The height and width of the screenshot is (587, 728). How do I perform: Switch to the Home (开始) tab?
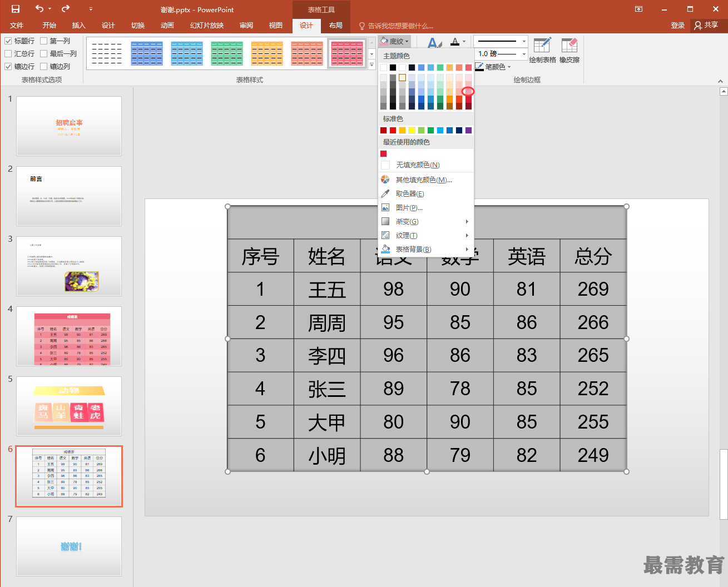49,26
